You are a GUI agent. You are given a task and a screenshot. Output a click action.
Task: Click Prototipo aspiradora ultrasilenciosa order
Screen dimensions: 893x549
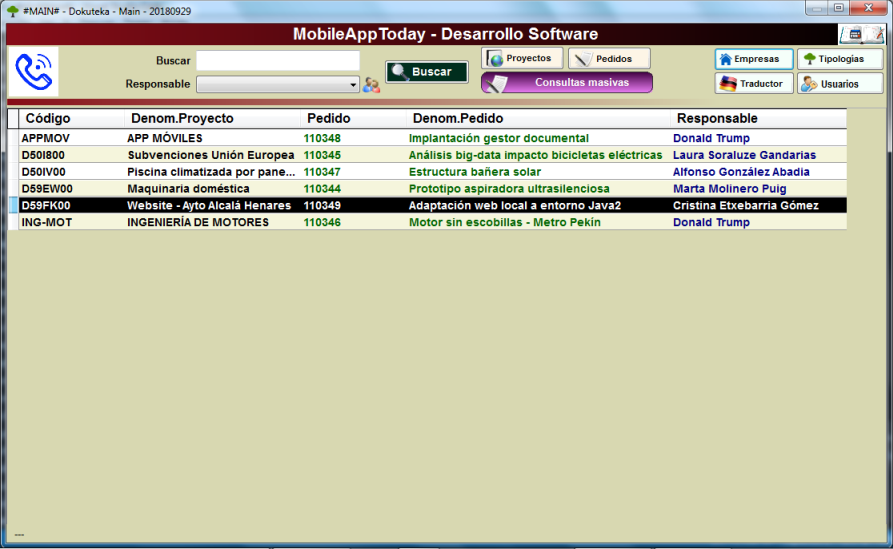click(x=509, y=189)
